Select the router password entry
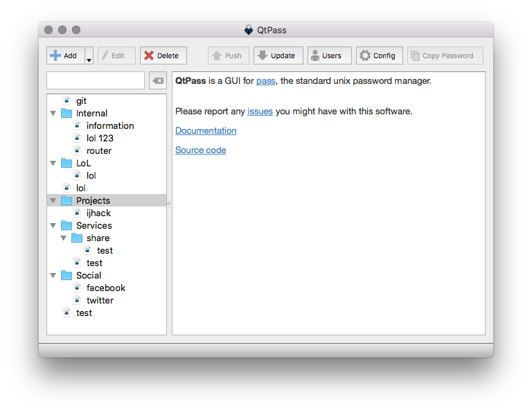532x413 pixels. (x=98, y=150)
